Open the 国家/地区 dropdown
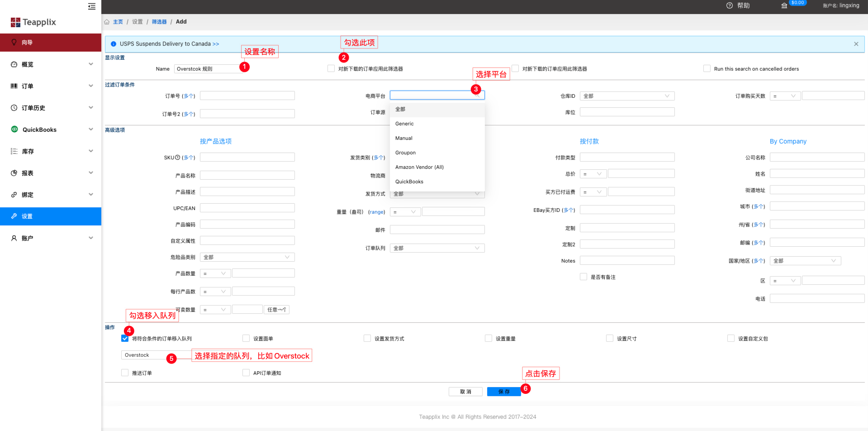 [805, 261]
